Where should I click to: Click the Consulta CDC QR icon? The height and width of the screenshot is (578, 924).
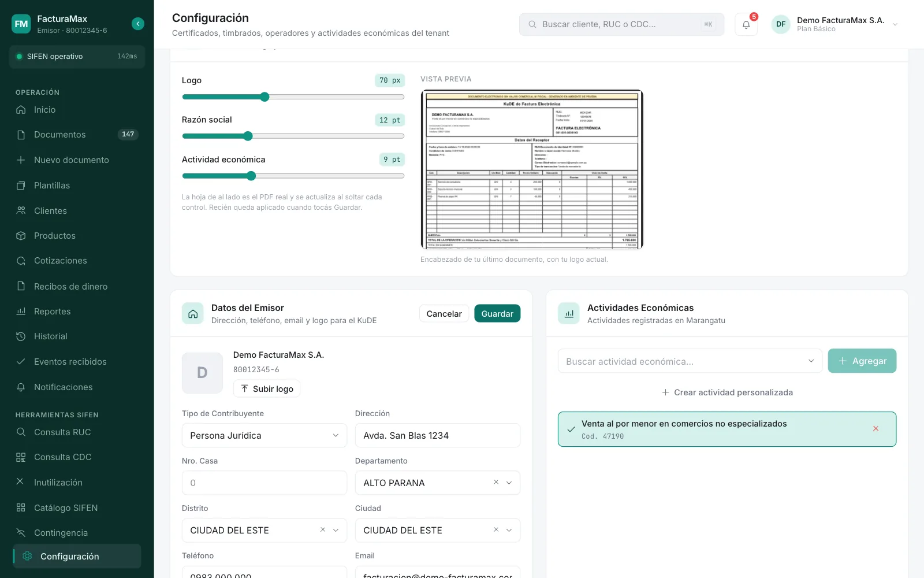21,457
